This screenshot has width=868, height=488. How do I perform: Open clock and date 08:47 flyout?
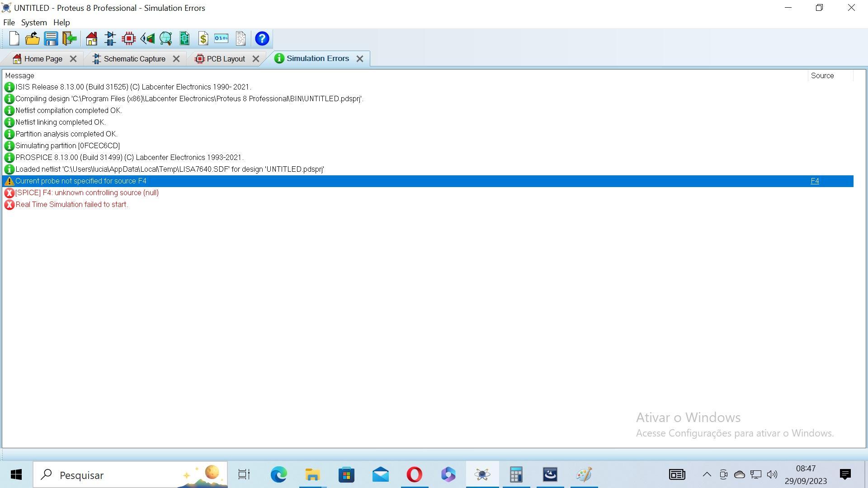(x=806, y=474)
